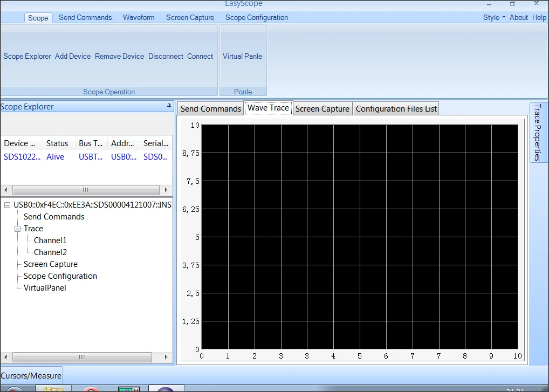The image size is (549, 392).
Task: Open the About menu item
Action: [x=518, y=17]
